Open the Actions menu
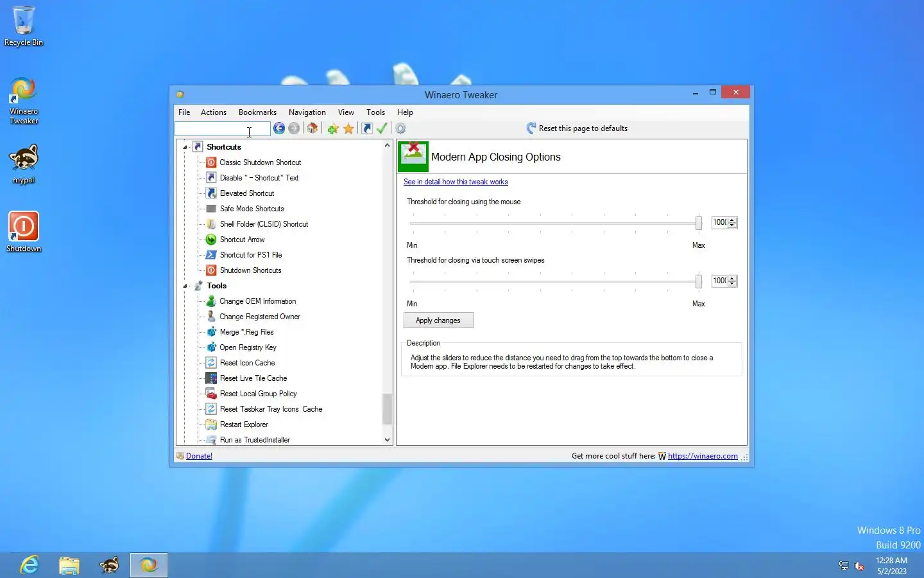The width and height of the screenshot is (924, 578). click(214, 112)
